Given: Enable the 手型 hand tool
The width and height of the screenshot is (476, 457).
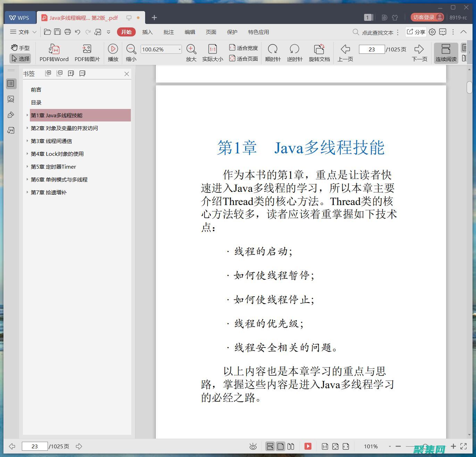Looking at the screenshot, I should pyautogui.click(x=20, y=48).
